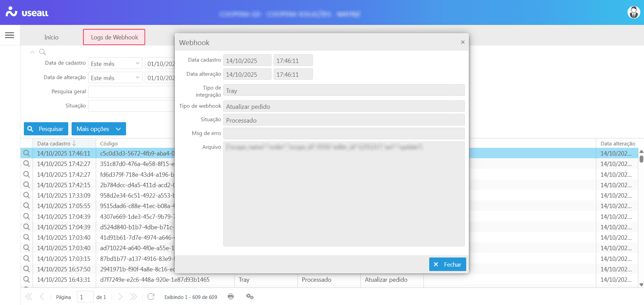Open the hamburger side menu

click(9, 35)
